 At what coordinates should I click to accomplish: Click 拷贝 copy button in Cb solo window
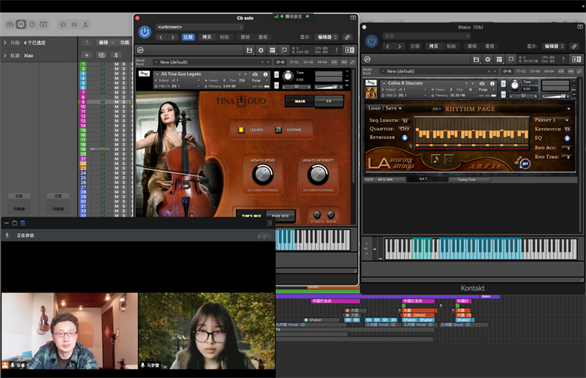(207, 37)
